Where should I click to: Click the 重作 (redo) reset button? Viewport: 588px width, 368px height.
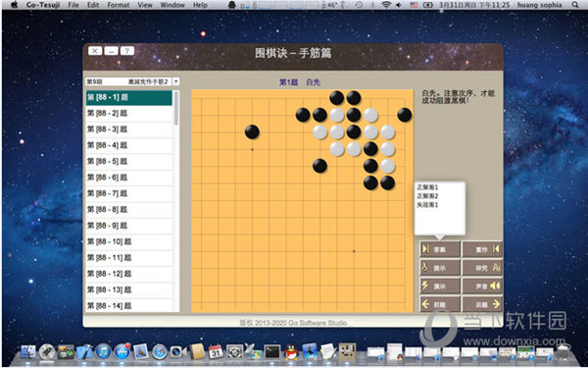tap(482, 249)
